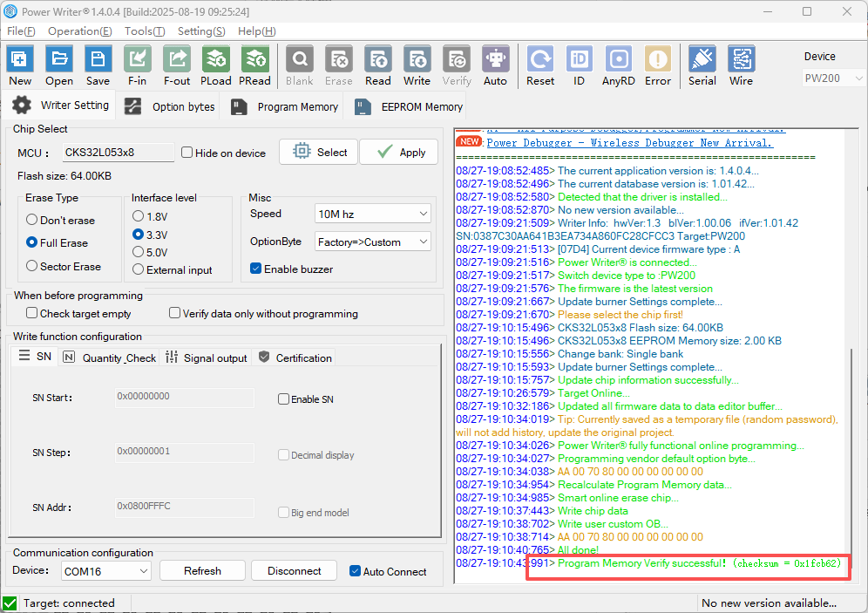The height and width of the screenshot is (613, 868).
Task: Switch to the Option bytes tab
Action: tap(168, 106)
